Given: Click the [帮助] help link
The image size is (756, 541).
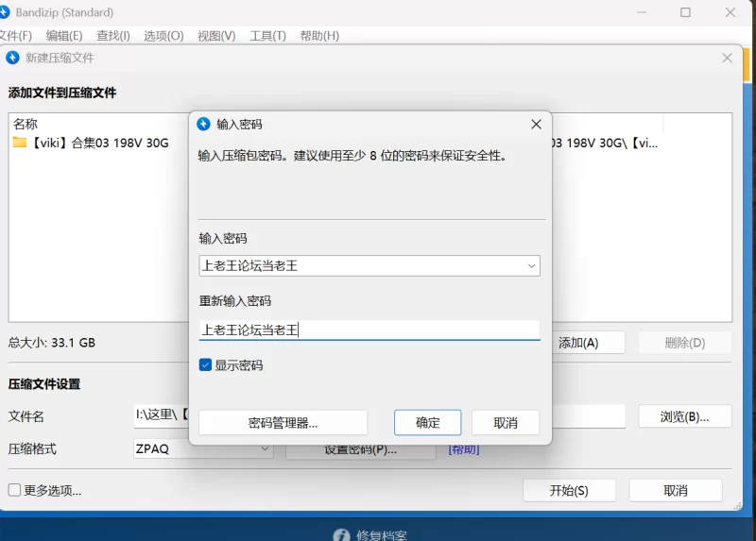Looking at the screenshot, I should (464, 449).
